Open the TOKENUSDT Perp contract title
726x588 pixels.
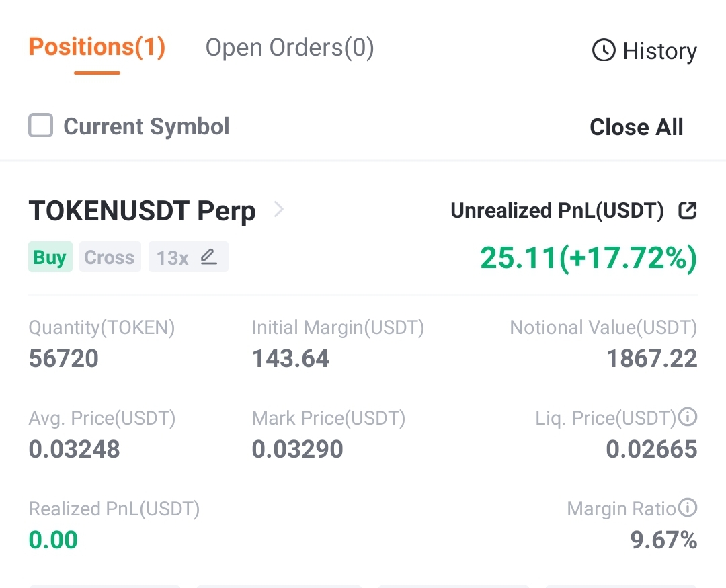142,211
